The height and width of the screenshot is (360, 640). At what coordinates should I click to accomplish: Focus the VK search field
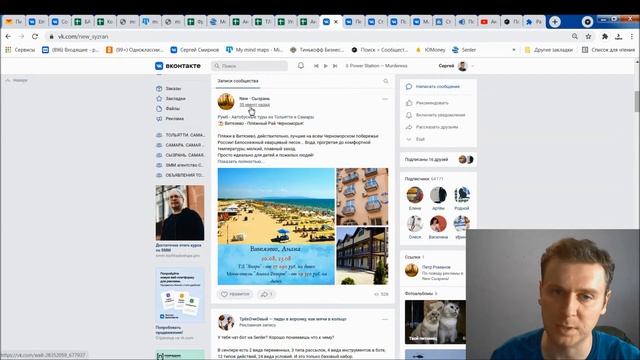(249, 66)
